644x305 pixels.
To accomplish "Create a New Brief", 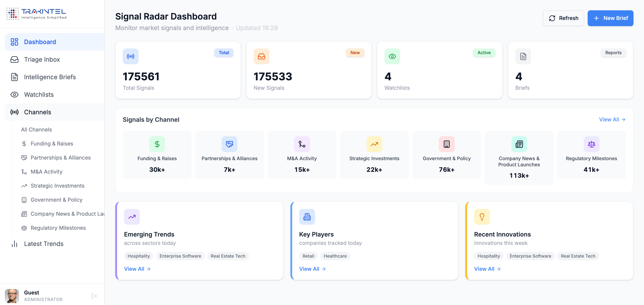I will pyautogui.click(x=610, y=18).
